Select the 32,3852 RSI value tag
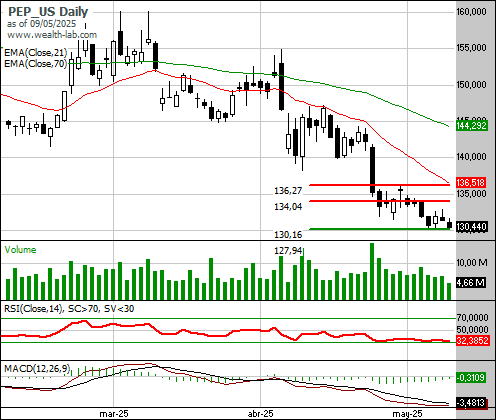The image size is (496, 420). 472,341
